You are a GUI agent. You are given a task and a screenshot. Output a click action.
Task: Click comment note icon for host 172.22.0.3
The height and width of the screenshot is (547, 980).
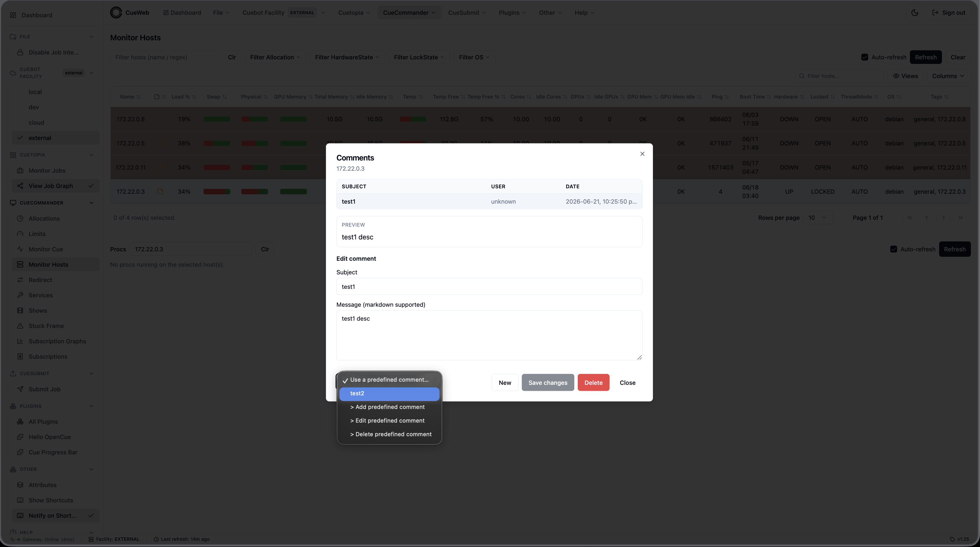(160, 191)
